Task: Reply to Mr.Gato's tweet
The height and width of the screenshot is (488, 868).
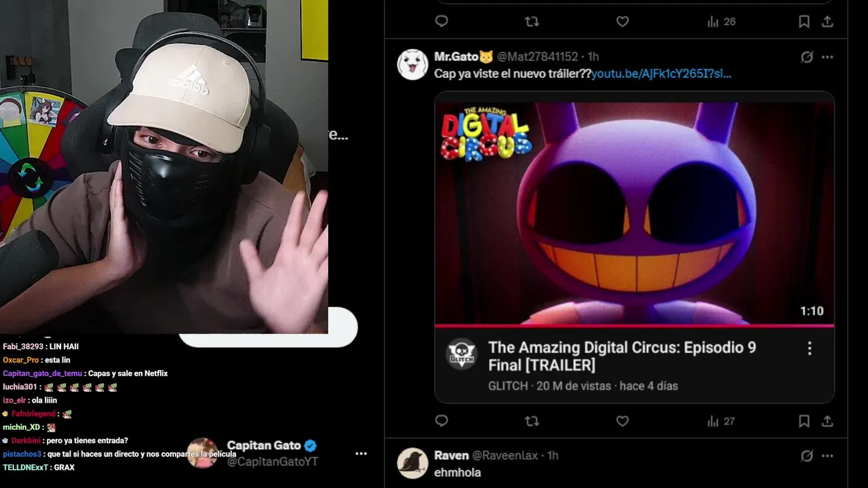Action: [x=441, y=421]
